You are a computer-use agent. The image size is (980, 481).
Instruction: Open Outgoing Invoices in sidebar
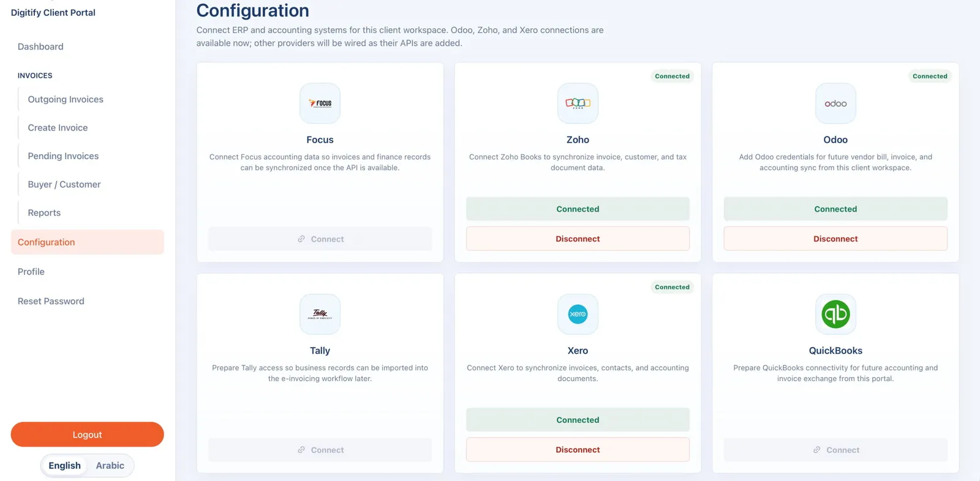tap(66, 99)
